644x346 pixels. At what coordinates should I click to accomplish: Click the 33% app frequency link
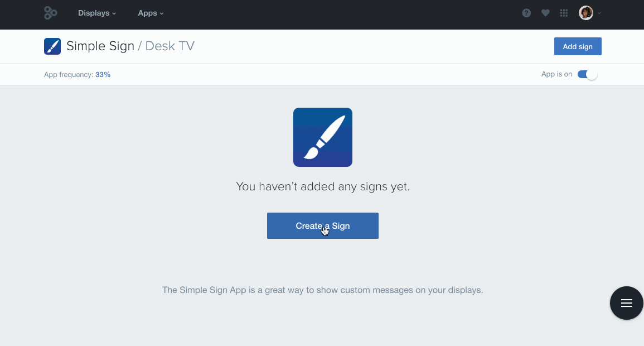(x=103, y=74)
